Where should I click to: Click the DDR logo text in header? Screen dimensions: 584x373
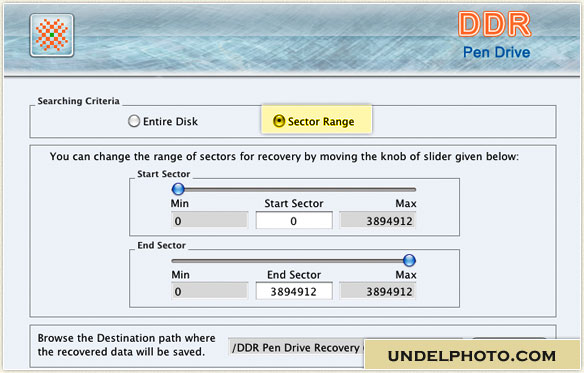coord(495,25)
